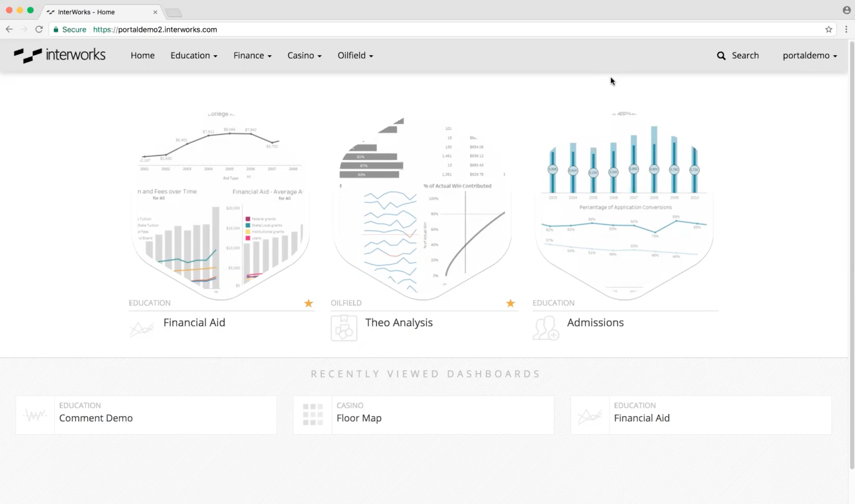
Task: Open the Search function
Action: (x=739, y=55)
